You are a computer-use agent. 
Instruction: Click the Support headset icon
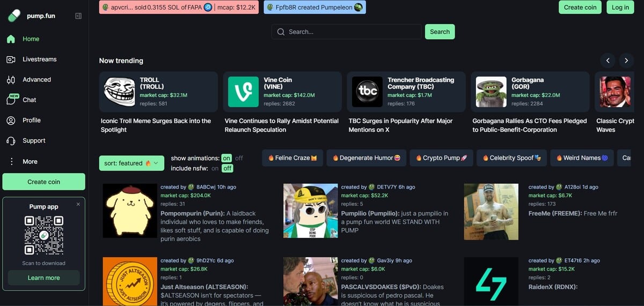pyautogui.click(x=10, y=141)
